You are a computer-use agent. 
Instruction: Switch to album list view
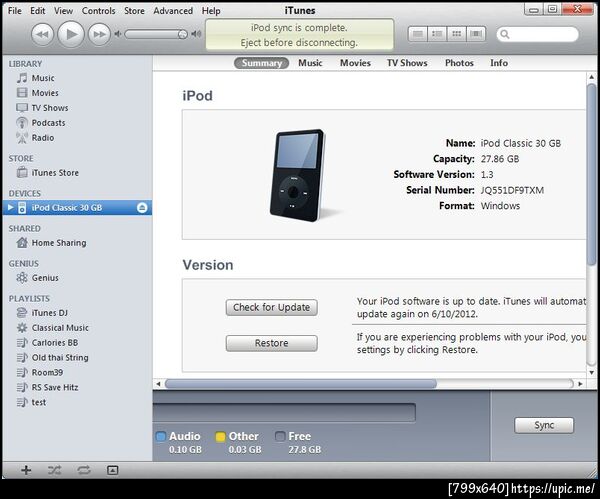(437, 34)
